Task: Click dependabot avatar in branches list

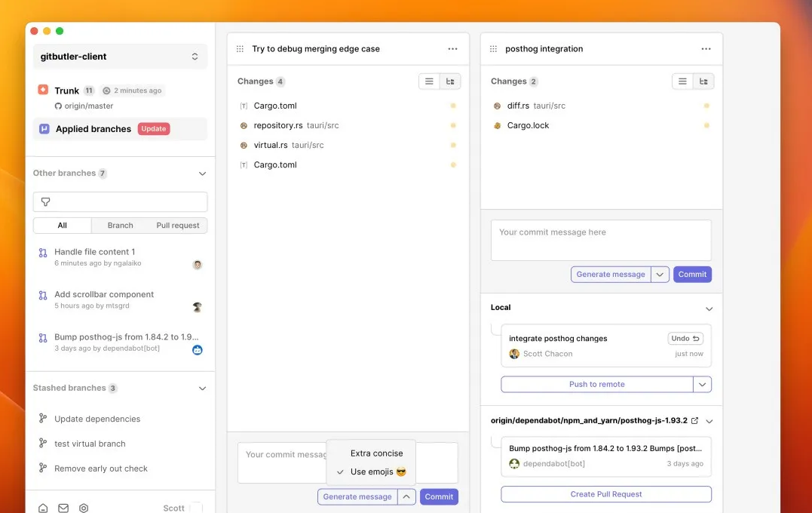Action: pos(198,350)
